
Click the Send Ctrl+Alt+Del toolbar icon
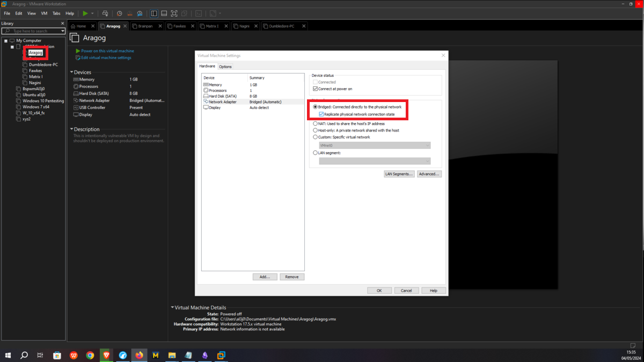click(x=105, y=13)
